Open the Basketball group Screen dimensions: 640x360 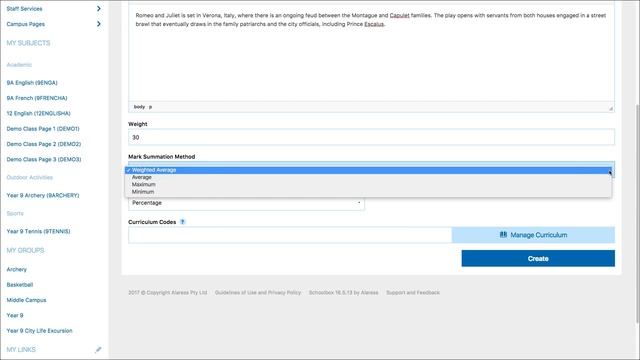[x=20, y=285]
